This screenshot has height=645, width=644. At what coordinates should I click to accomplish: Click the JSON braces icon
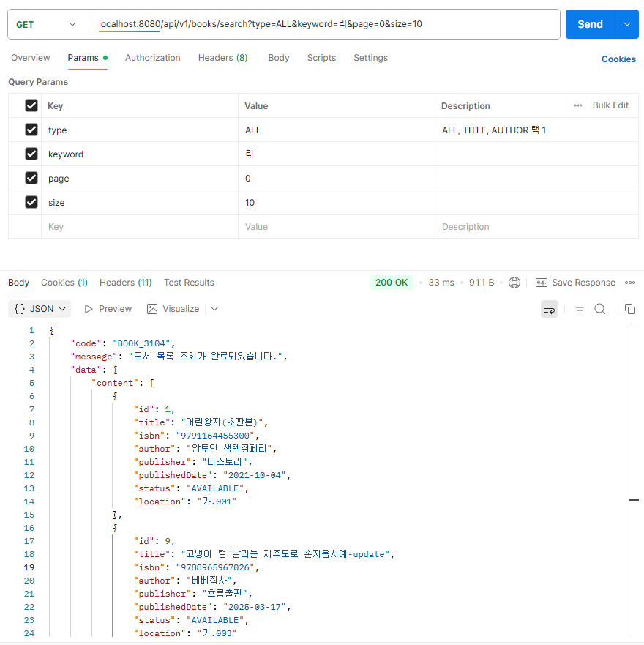click(20, 309)
